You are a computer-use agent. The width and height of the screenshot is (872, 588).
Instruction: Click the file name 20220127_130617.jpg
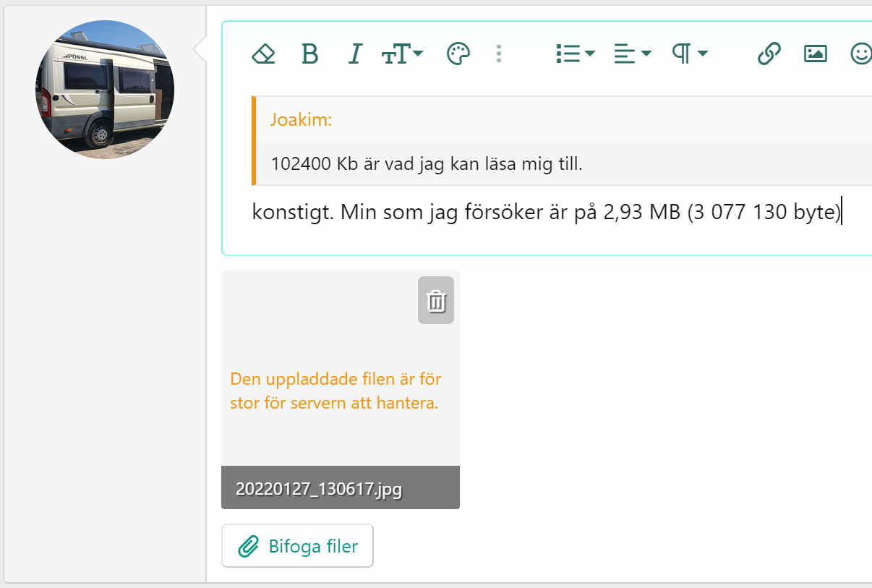pos(319,489)
